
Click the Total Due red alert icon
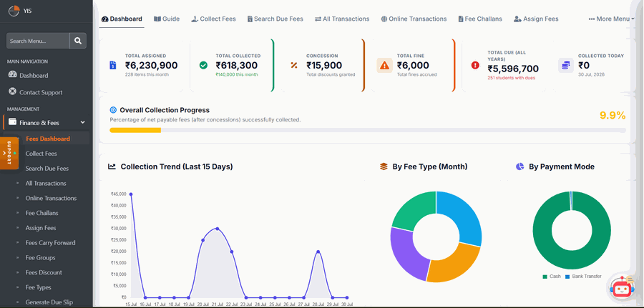point(475,65)
